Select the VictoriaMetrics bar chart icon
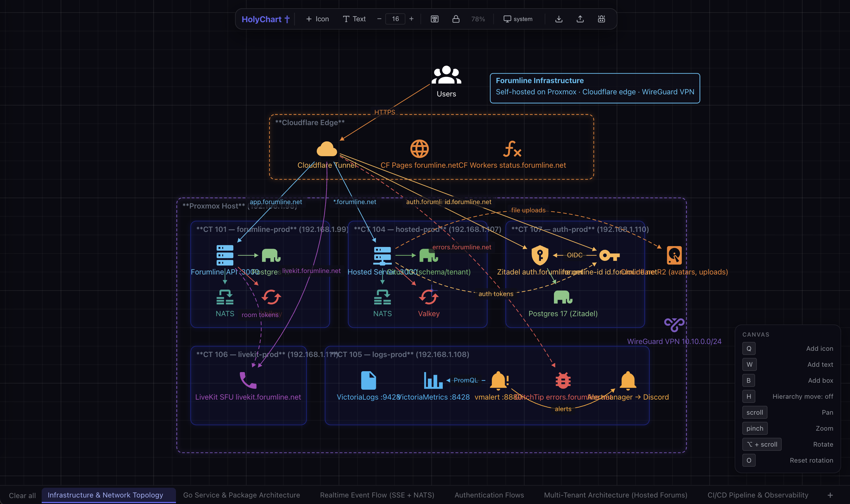850x504 pixels. (433, 380)
